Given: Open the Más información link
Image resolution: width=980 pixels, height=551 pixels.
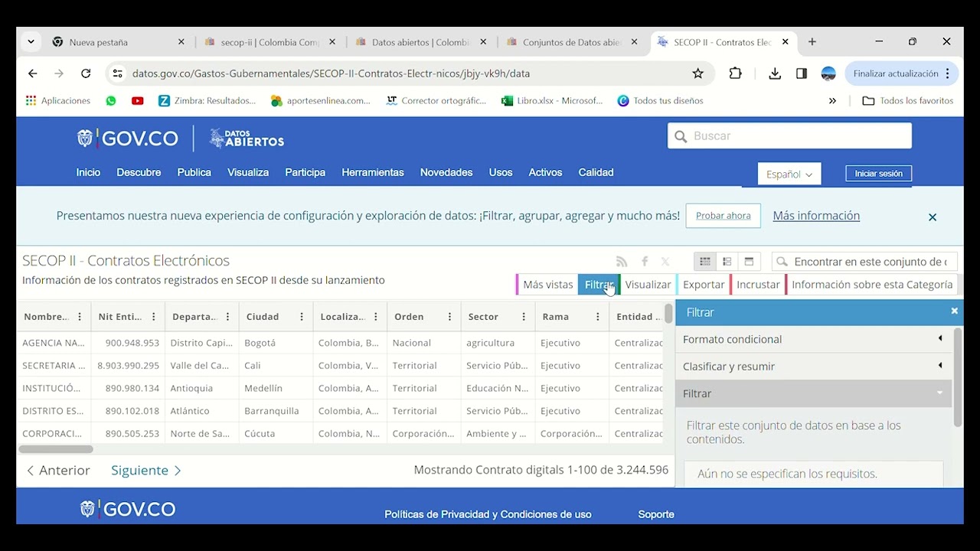Looking at the screenshot, I should [x=816, y=216].
